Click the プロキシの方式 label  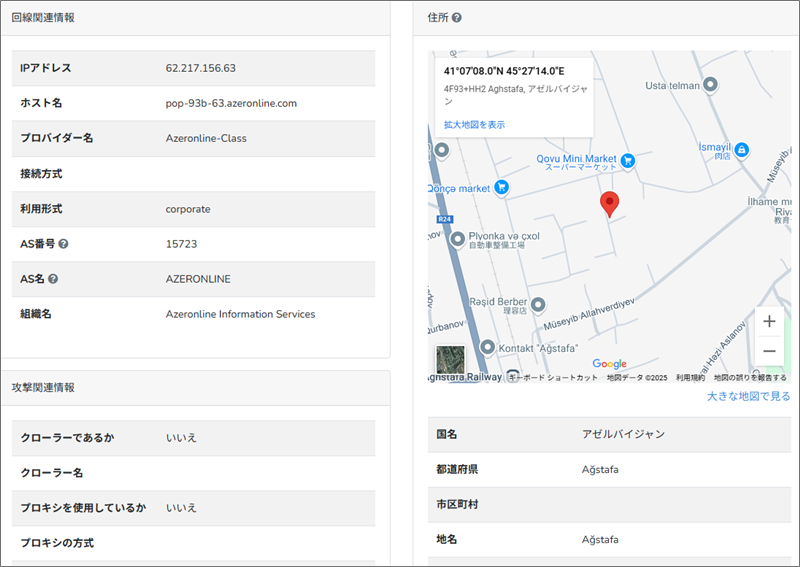(x=57, y=543)
